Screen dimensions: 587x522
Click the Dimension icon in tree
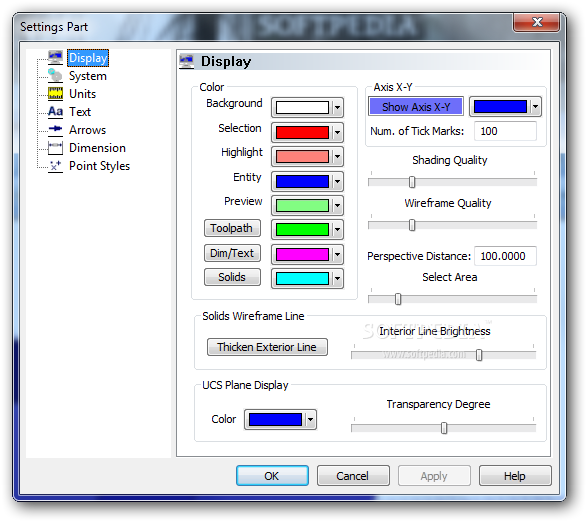click(55, 148)
